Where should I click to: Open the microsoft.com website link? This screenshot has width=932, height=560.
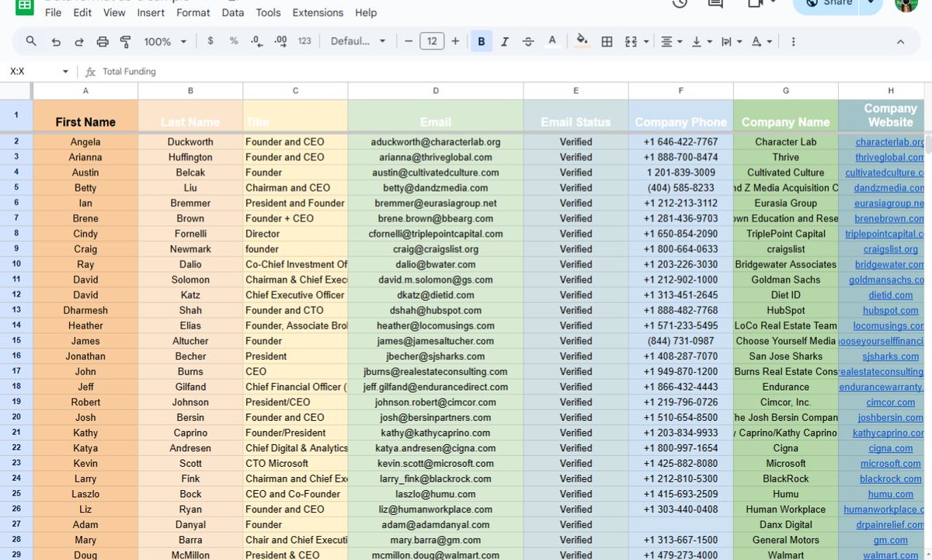pyautogui.click(x=891, y=464)
